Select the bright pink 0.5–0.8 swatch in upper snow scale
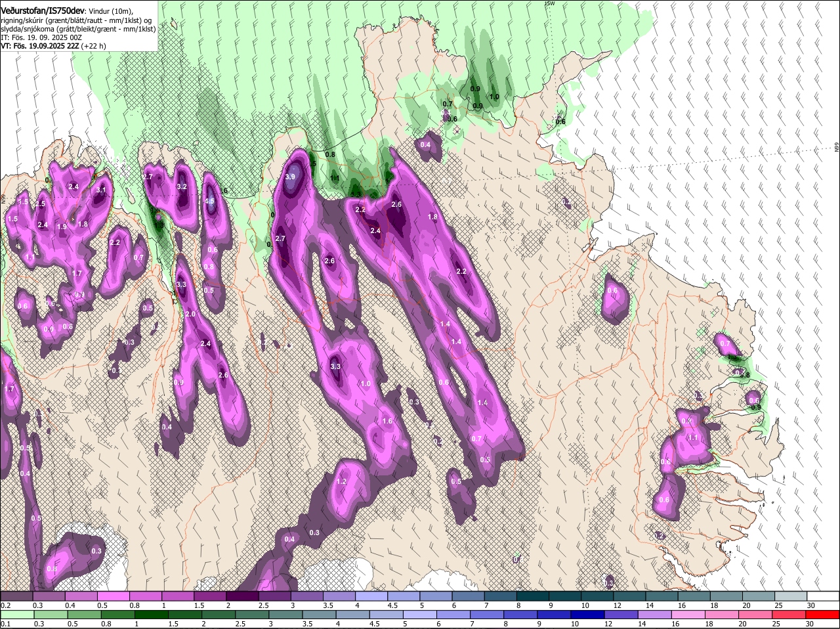 [x=114, y=596]
